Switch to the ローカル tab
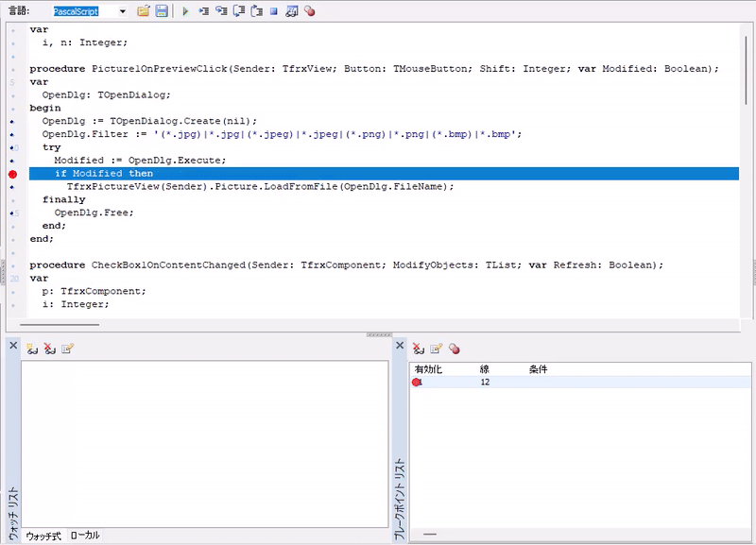The image size is (756, 545). 85,536
